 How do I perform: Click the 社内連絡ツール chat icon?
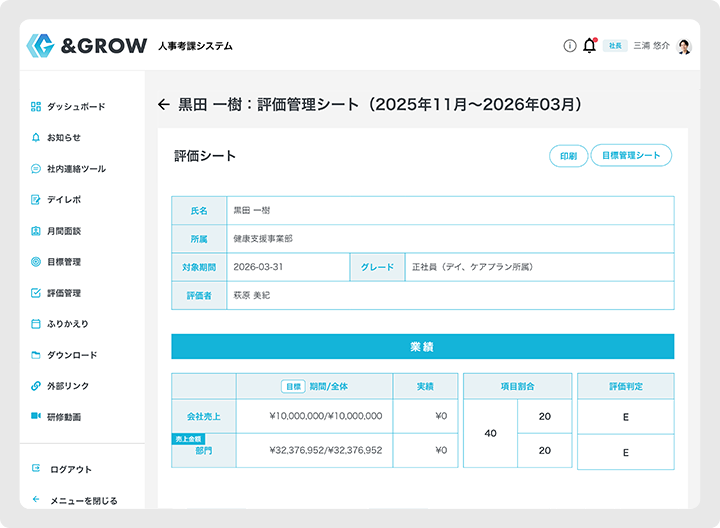point(36,169)
